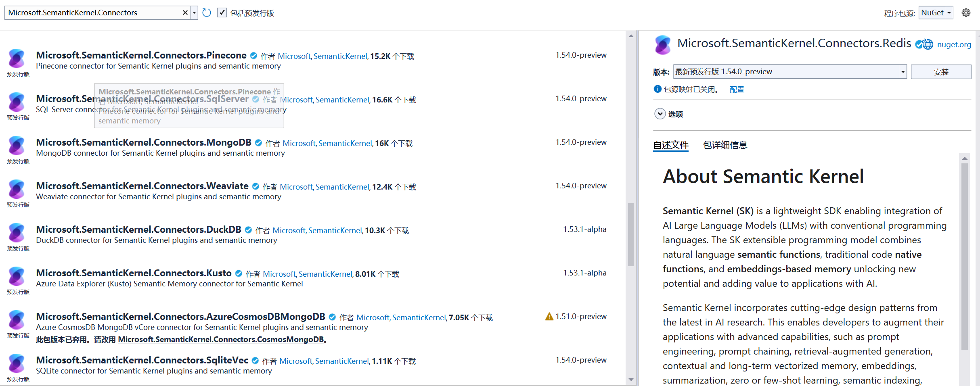Click the info icon for 包源映射已关闭

click(x=658, y=89)
